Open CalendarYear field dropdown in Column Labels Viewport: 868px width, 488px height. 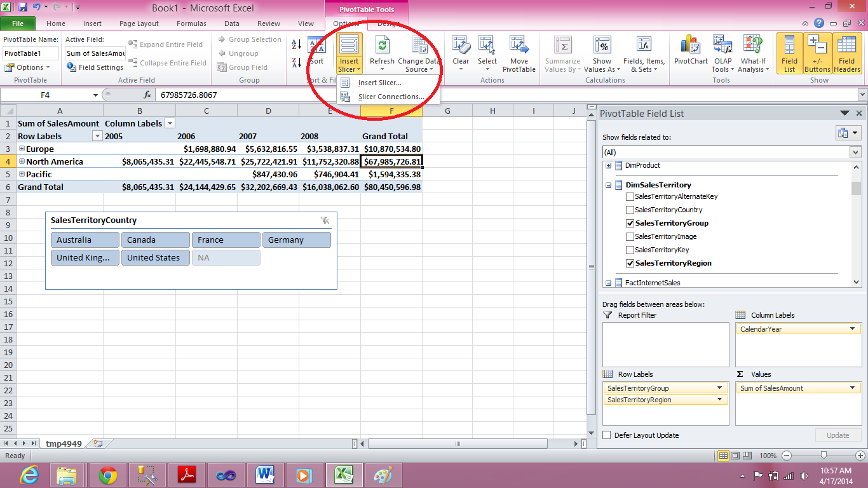(x=853, y=329)
